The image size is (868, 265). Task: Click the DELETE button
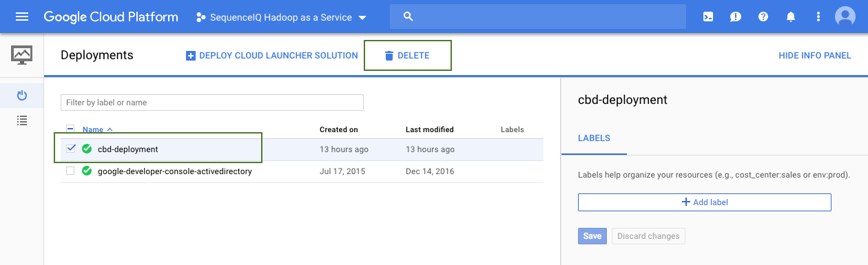[407, 56]
